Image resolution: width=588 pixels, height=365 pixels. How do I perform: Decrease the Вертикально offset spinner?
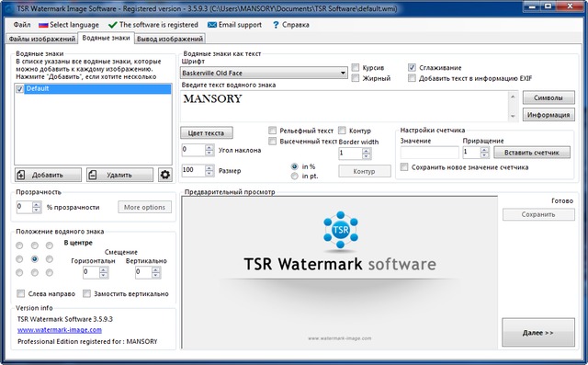pyautogui.click(x=156, y=275)
